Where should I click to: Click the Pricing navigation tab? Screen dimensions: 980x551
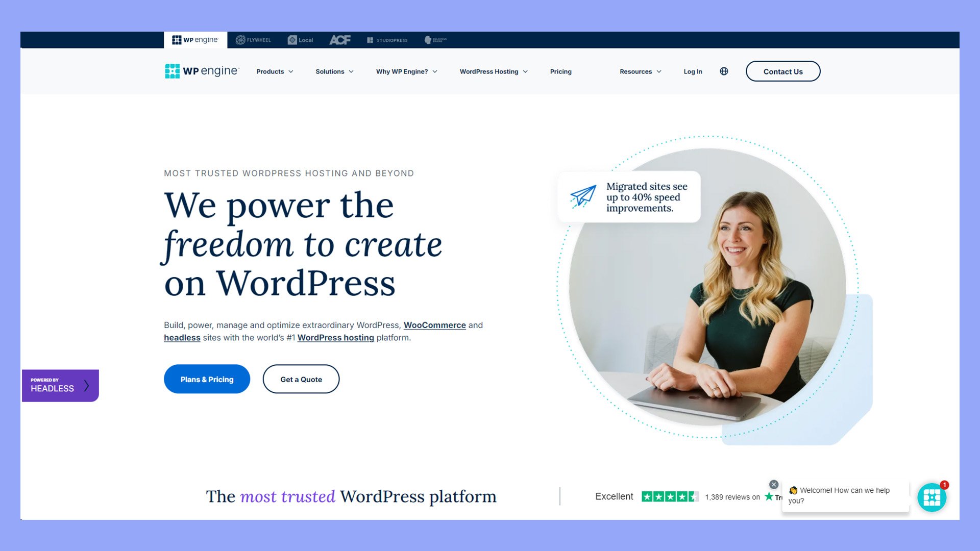point(560,71)
